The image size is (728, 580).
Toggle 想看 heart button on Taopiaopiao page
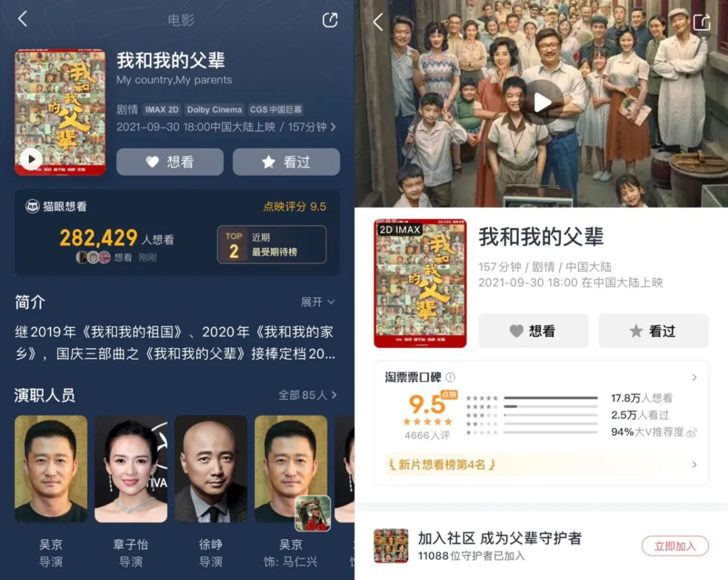(x=533, y=331)
